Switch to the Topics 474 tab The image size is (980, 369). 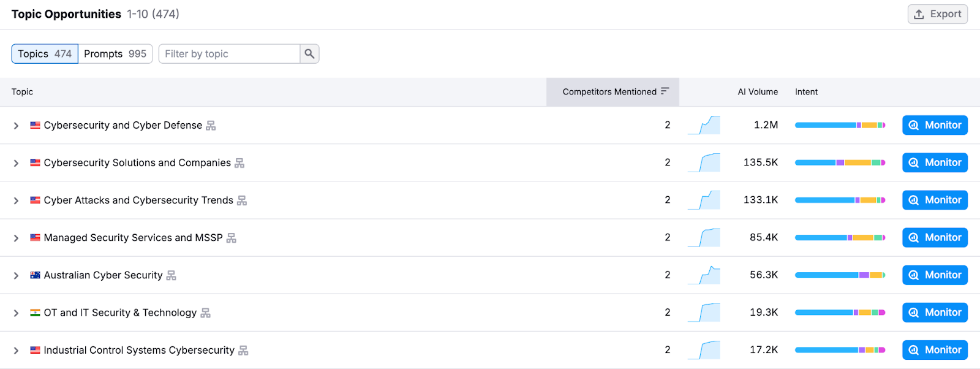click(45, 54)
